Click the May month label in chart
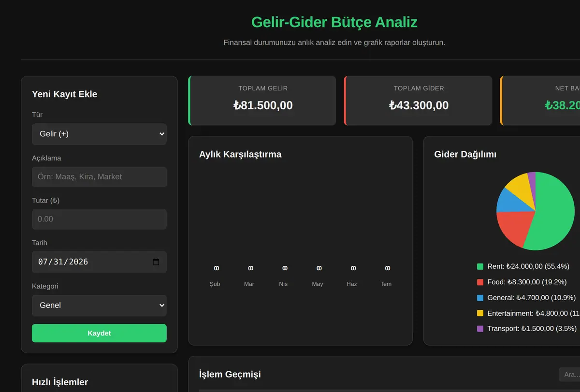The width and height of the screenshot is (580, 392). [318, 284]
